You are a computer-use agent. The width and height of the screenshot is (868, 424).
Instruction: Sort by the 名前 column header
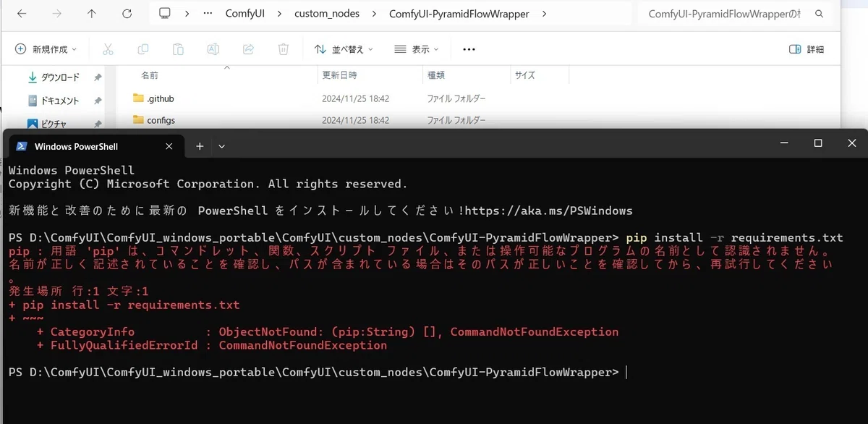click(150, 75)
